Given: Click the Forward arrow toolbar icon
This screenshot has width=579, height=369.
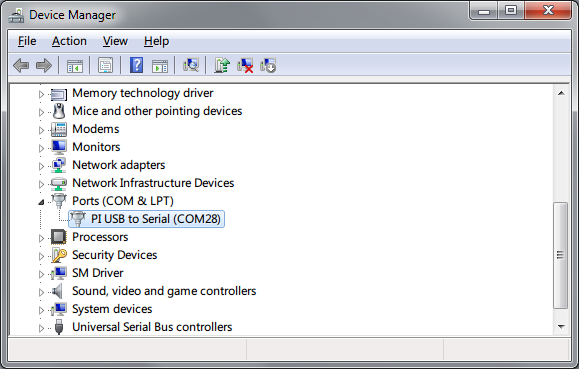Looking at the screenshot, I should click(44, 66).
